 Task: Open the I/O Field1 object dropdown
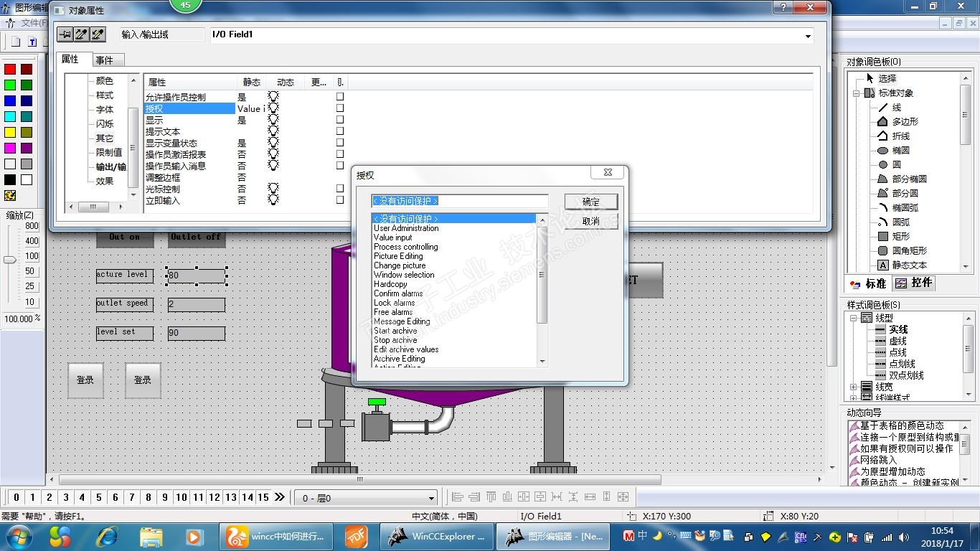808,36
